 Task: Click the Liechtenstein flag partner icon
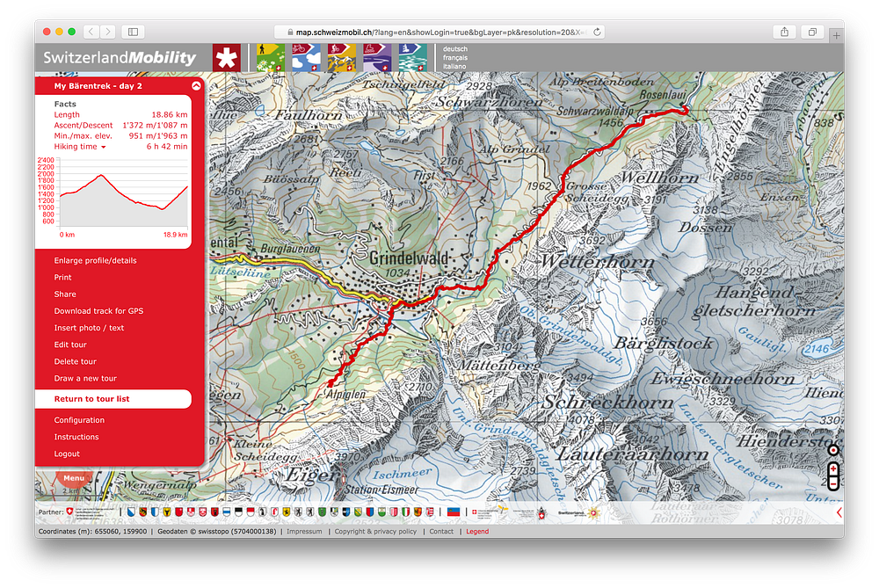453,512
